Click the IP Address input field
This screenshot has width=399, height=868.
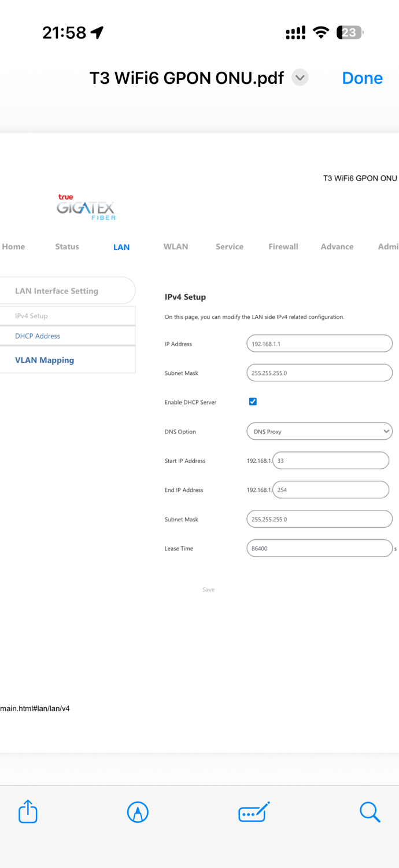(x=319, y=344)
